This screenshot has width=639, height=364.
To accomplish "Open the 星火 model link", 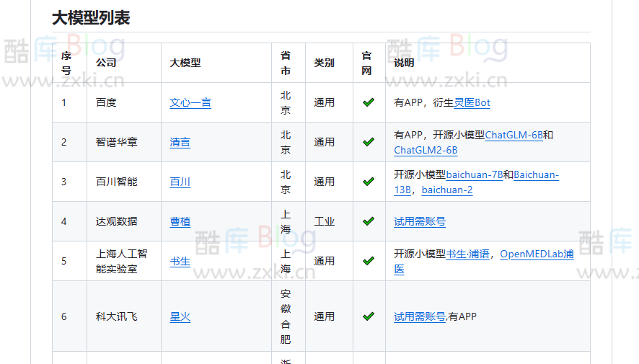I will [180, 316].
